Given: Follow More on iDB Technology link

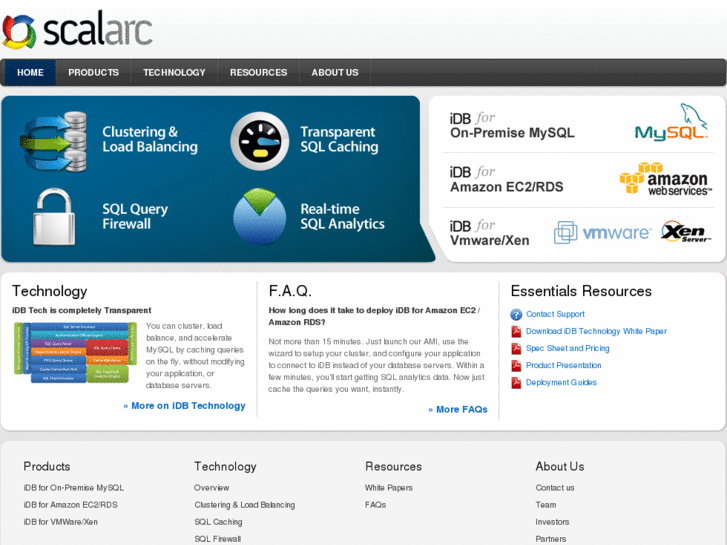Looking at the screenshot, I should [185, 406].
